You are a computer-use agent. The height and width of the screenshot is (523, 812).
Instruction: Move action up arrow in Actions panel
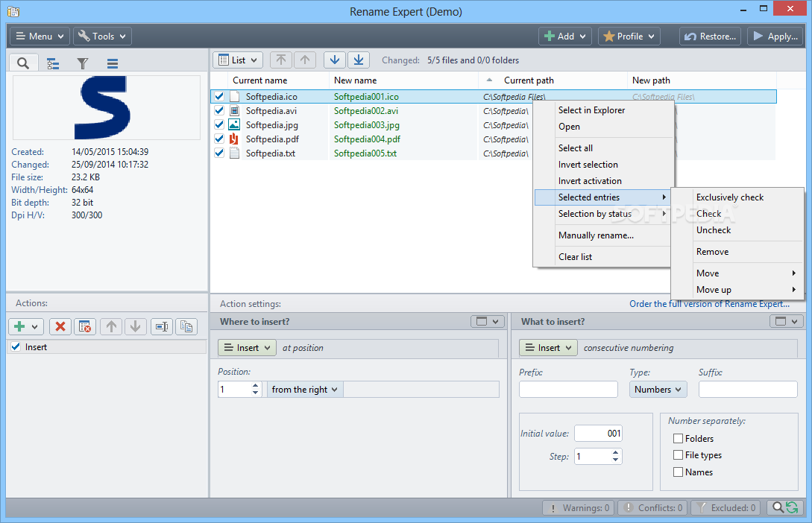tap(111, 326)
